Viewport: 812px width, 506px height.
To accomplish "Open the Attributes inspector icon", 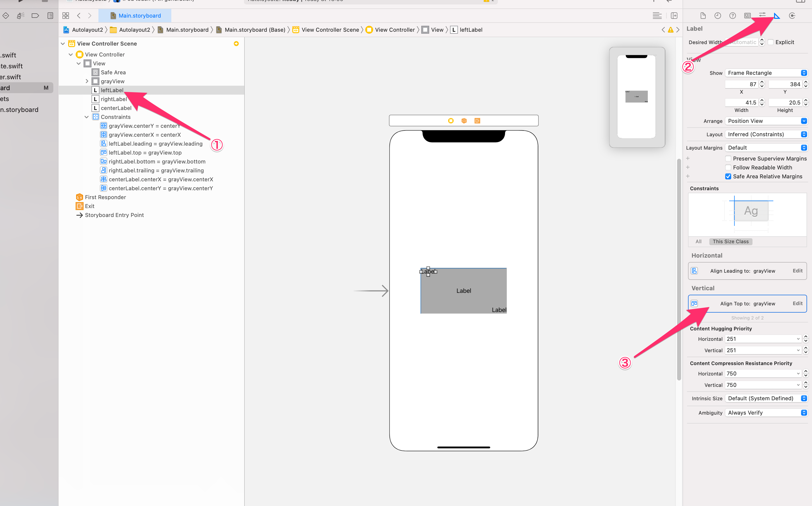I will (762, 16).
